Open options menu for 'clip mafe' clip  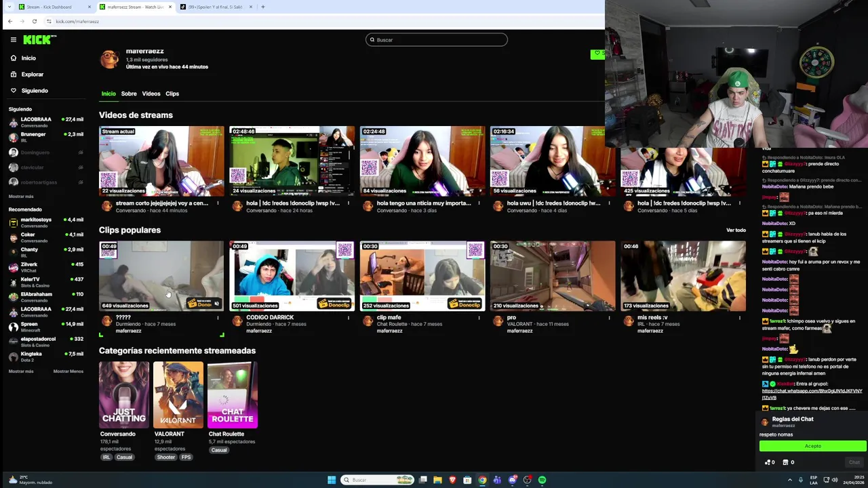click(479, 317)
